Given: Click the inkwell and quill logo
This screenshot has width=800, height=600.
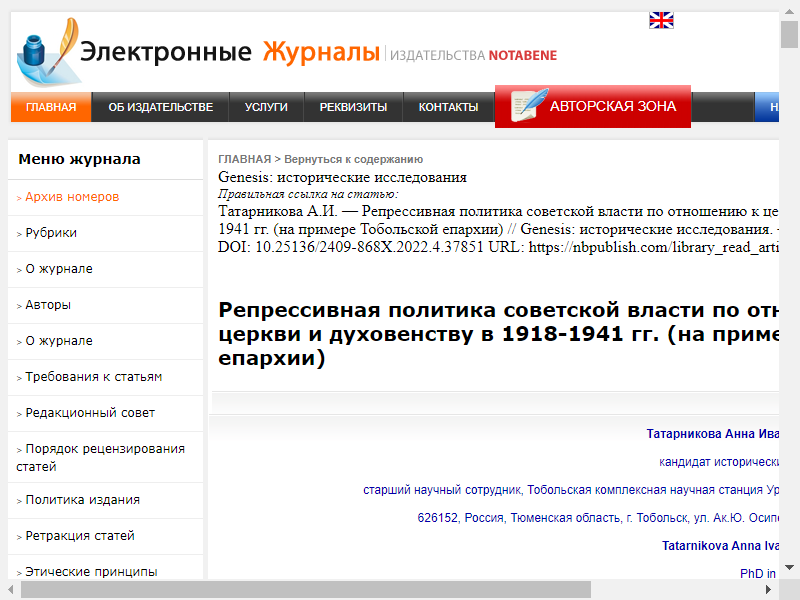Looking at the screenshot, I should click(45, 54).
